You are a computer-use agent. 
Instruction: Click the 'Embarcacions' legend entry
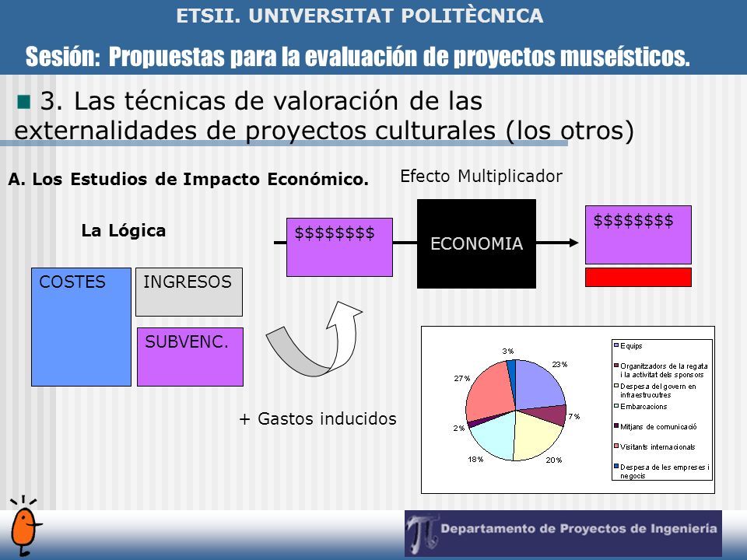(640, 406)
